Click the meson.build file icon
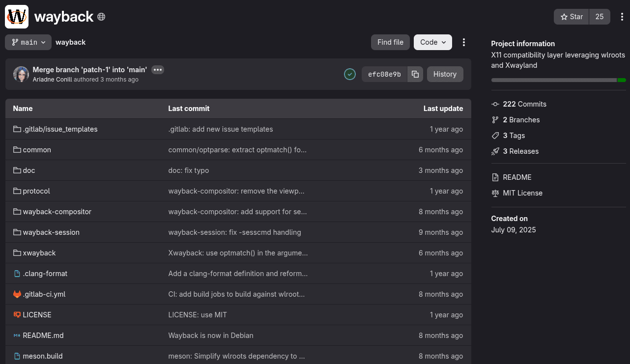The image size is (630, 364). pos(17,356)
